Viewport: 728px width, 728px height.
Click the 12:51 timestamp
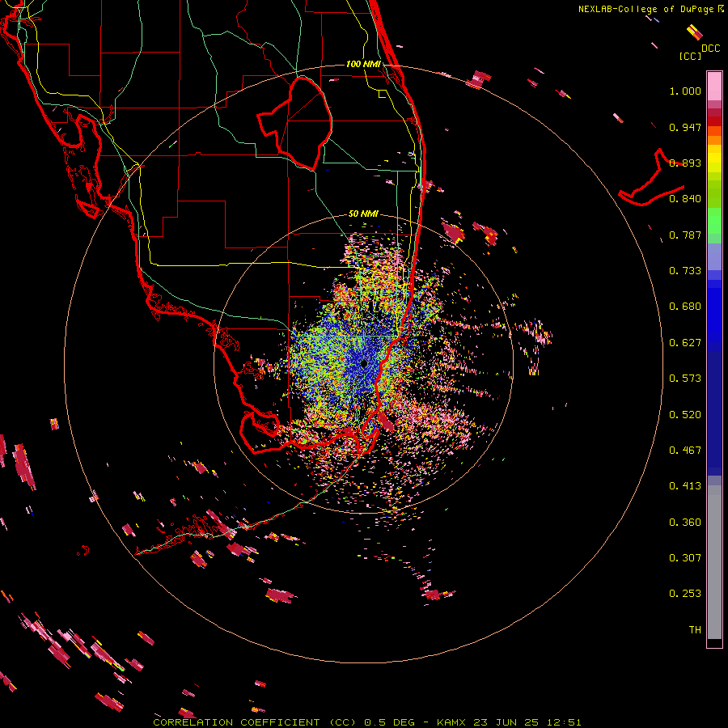[x=564, y=722]
